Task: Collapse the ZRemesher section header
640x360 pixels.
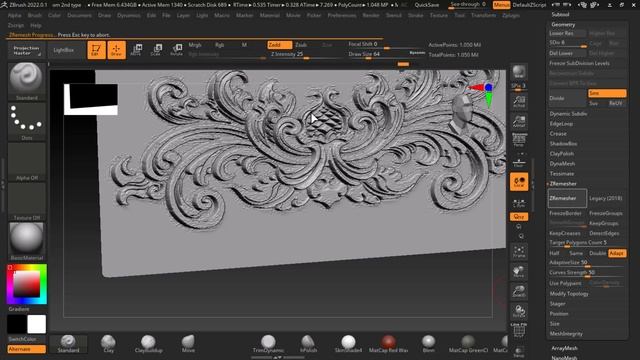Action: [x=563, y=184]
